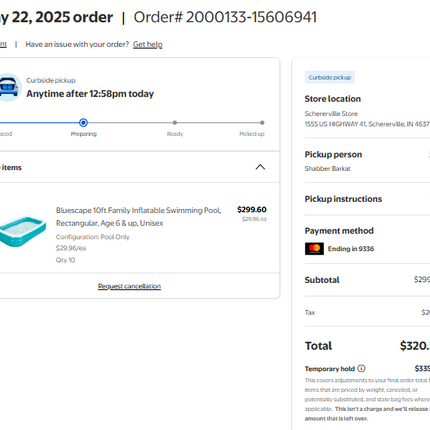
Task: Click the Pickup instructions section
Action: click(367, 199)
